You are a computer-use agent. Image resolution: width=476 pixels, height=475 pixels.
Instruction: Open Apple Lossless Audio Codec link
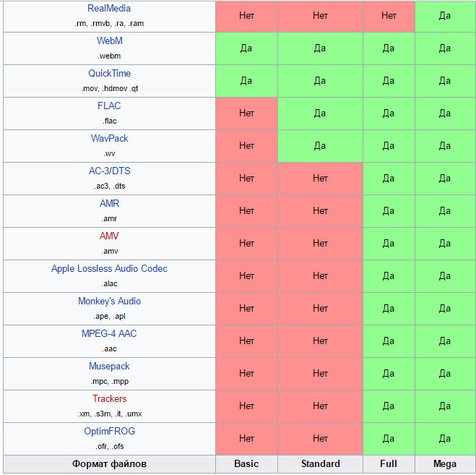[109, 269]
